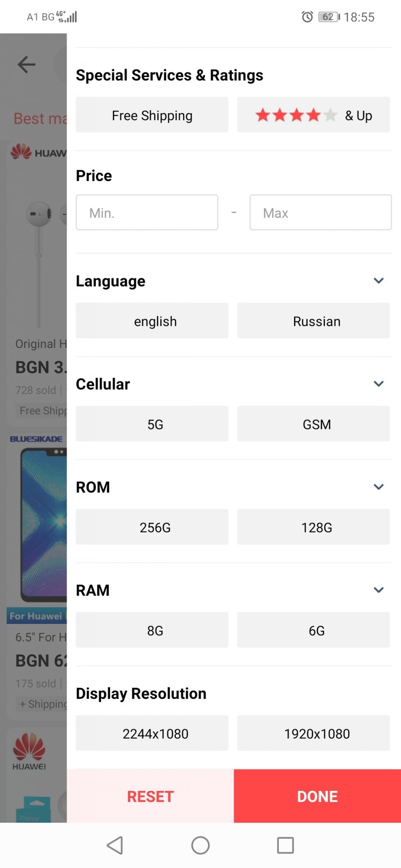Image resolution: width=401 pixels, height=868 pixels.
Task: Focus the Min. price field
Action: tap(147, 213)
